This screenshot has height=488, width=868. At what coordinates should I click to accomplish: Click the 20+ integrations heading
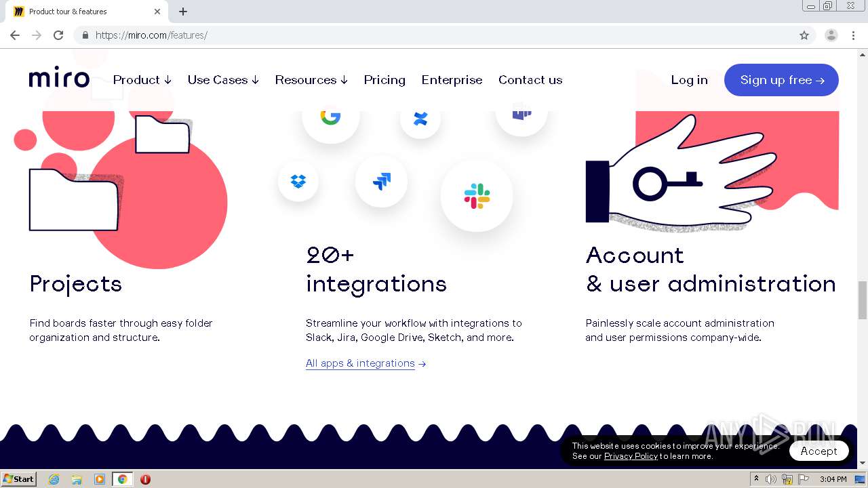pos(376,269)
